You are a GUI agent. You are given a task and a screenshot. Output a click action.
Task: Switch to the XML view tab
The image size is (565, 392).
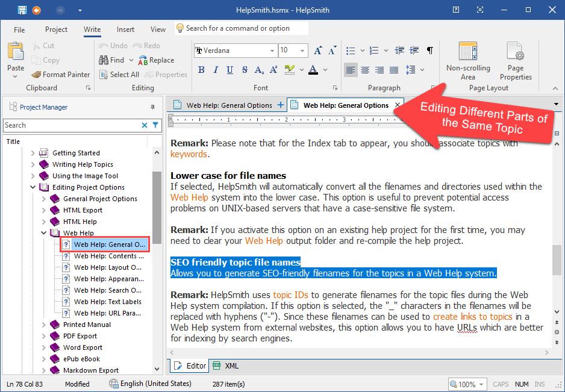(225, 366)
